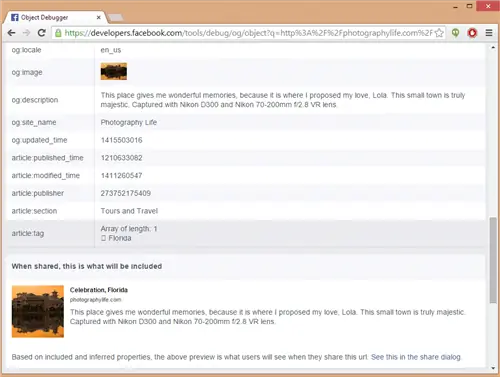The image size is (500, 377).
Task: Close the Chrome window
Action: [x=488, y=6]
